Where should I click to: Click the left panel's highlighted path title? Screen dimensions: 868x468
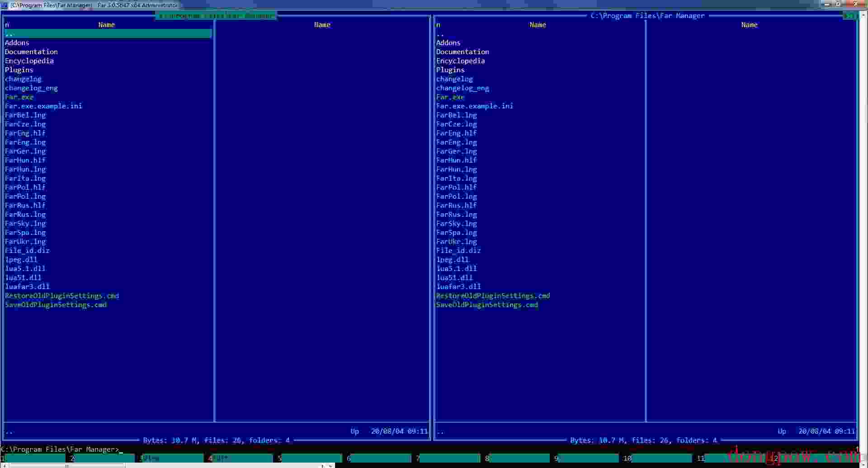[216, 16]
